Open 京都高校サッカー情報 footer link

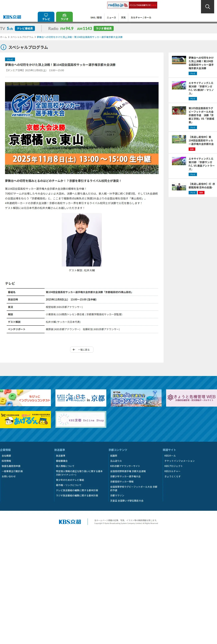click(x=122, y=481)
